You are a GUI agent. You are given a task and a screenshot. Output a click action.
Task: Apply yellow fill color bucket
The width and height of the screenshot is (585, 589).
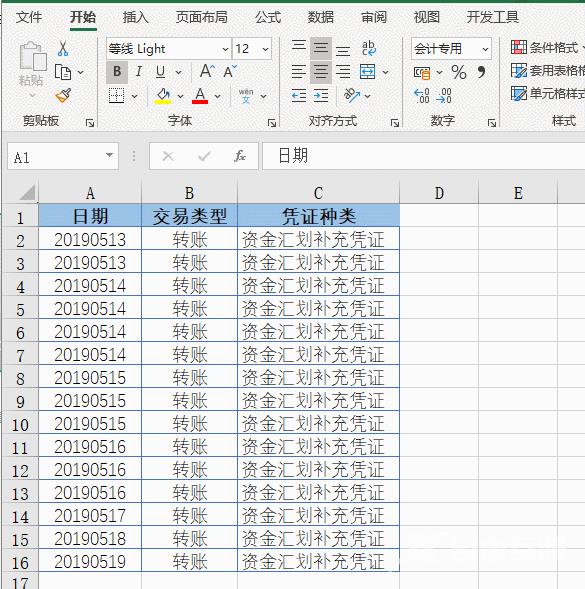(x=163, y=95)
